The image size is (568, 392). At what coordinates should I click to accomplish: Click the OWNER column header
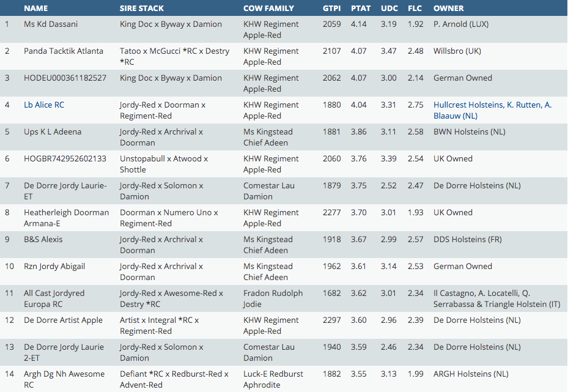pyautogui.click(x=448, y=9)
